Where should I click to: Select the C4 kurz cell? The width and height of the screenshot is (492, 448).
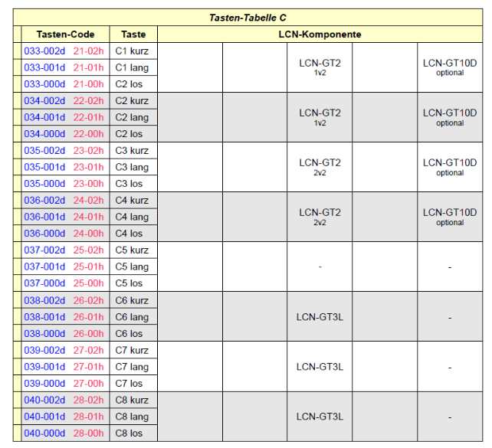coord(132,201)
